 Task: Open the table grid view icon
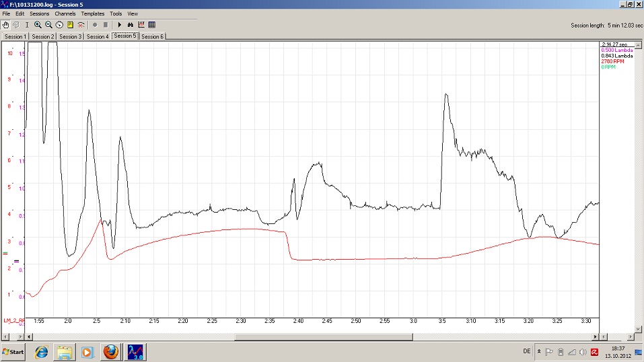click(152, 25)
